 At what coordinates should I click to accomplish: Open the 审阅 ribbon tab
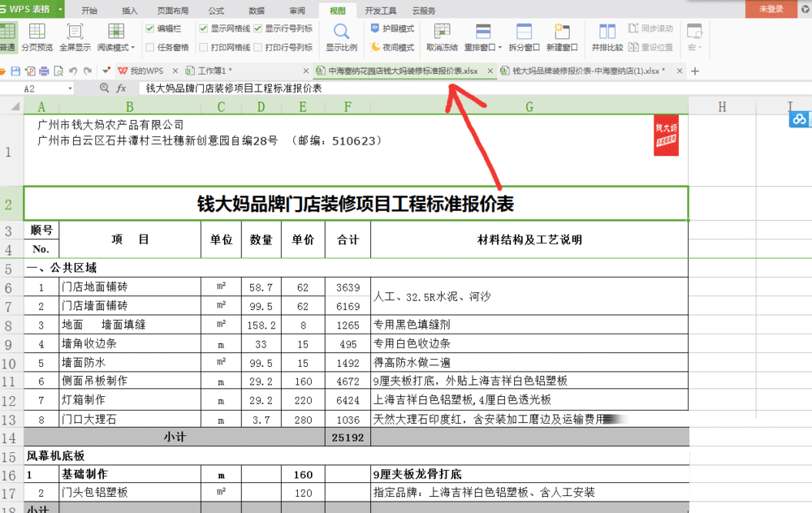[297, 11]
